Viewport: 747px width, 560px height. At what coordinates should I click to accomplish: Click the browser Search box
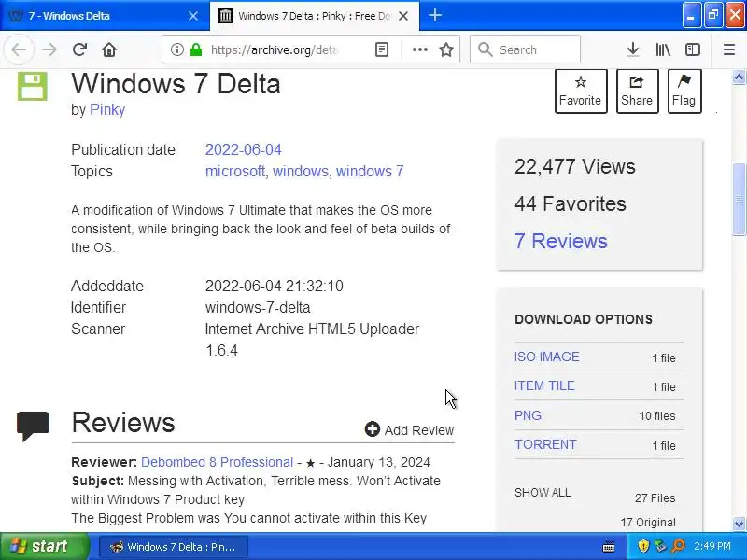click(525, 49)
